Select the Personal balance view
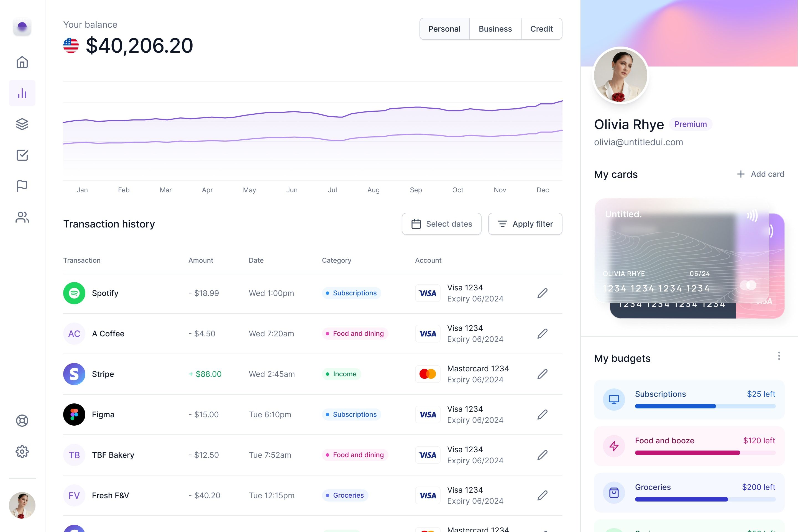 pyautogui.click(x=444, y=29)
